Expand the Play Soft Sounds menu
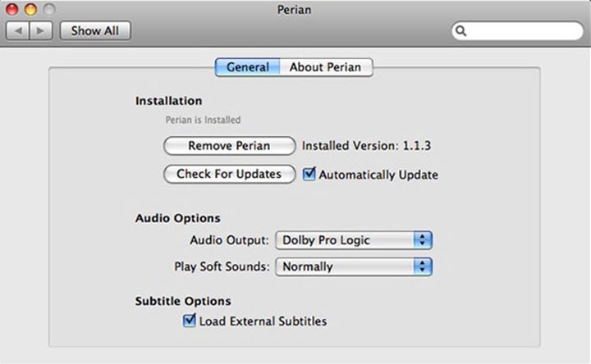 tap(353, 266)
